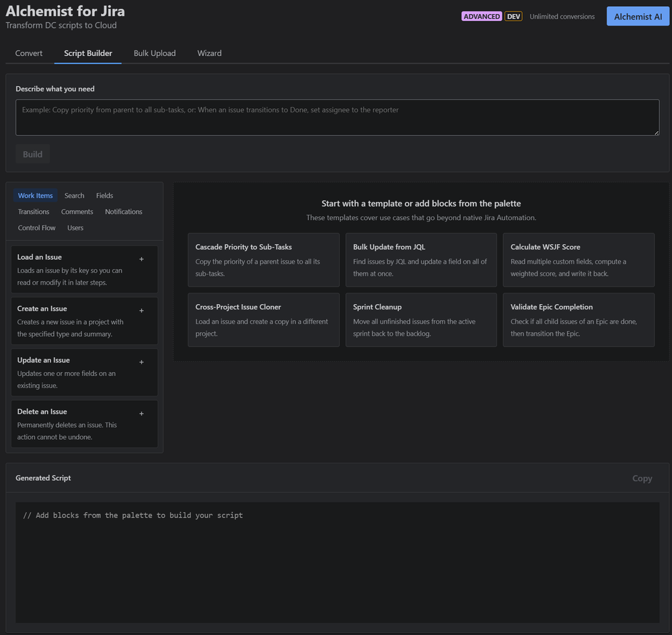Click the DEV badge
Screen dimensions: 672x635
point(513,16)
